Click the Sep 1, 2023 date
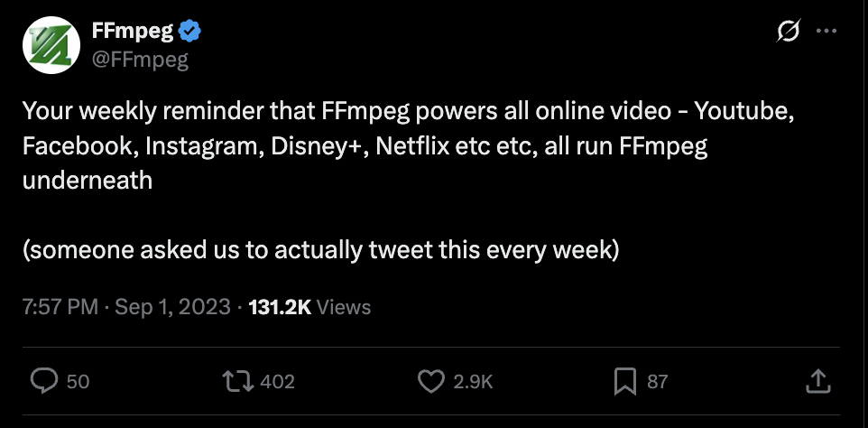 pos(172,307)
